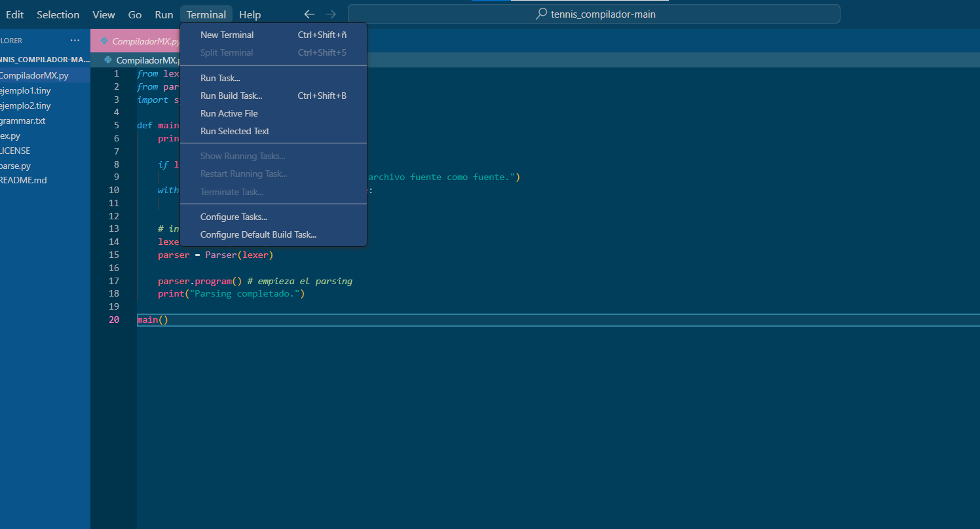Select New Terminal from the menu

[227, 35]
